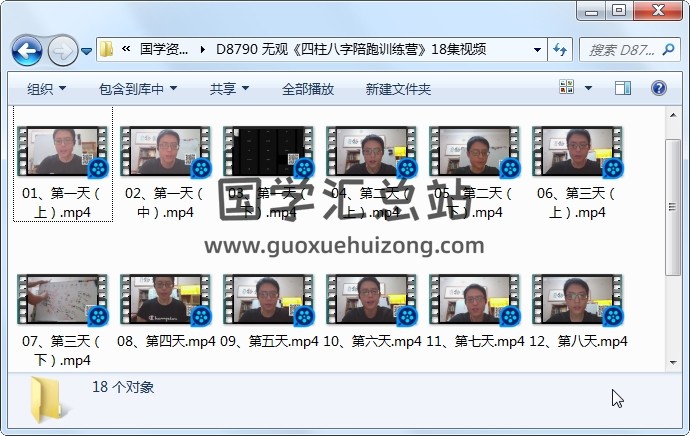Viewport: 690px width, 436px height.
Task: Change view with the view icon
Action: click(x=566, y=87)
